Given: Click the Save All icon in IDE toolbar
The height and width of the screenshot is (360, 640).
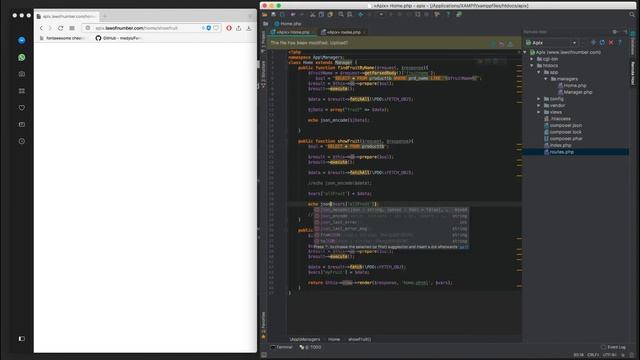Looking at the screenshot, I should click(273, 14).
